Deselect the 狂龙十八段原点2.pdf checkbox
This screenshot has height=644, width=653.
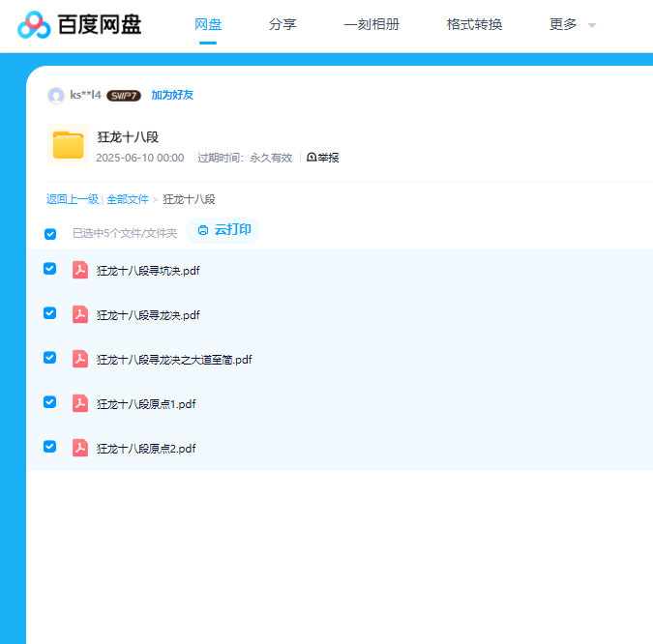coord(50,447)
